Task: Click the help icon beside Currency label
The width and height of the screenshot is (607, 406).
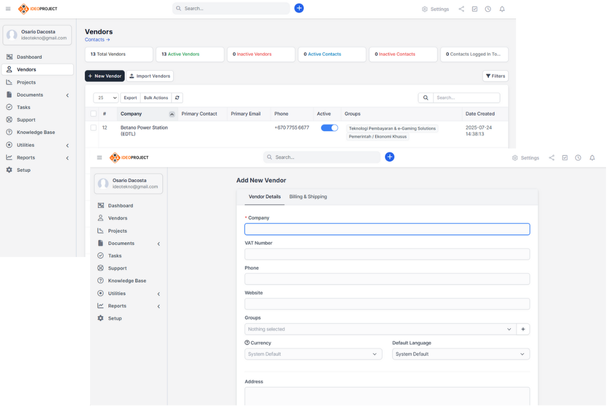Action: tap(247, 343)
